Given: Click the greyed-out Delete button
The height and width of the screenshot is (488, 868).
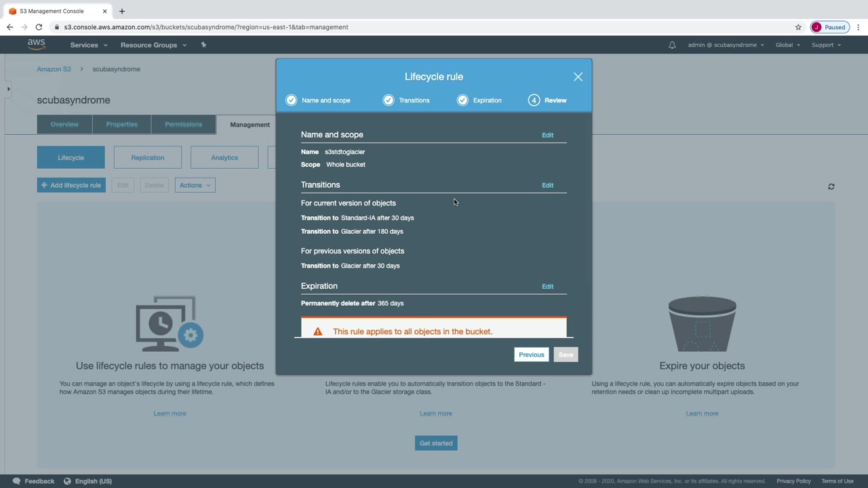Looking at the screenshot, I should [154, 185].
